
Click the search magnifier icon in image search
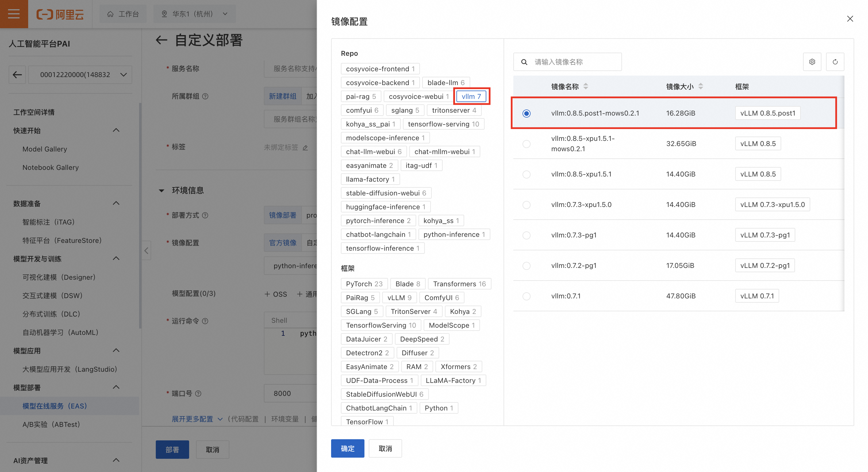click(524, 62)
